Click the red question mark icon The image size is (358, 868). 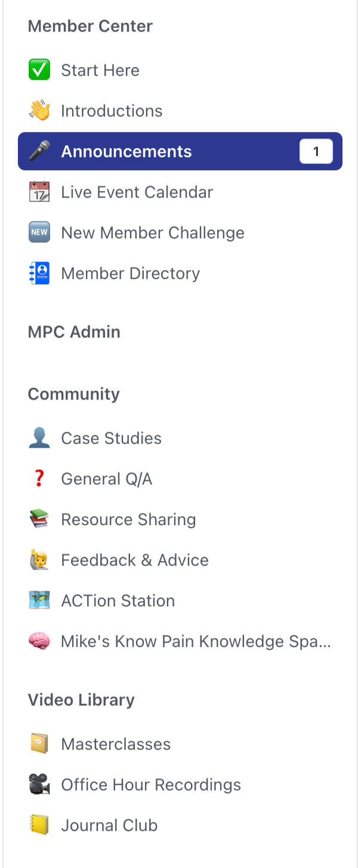[x=39, y=479]
